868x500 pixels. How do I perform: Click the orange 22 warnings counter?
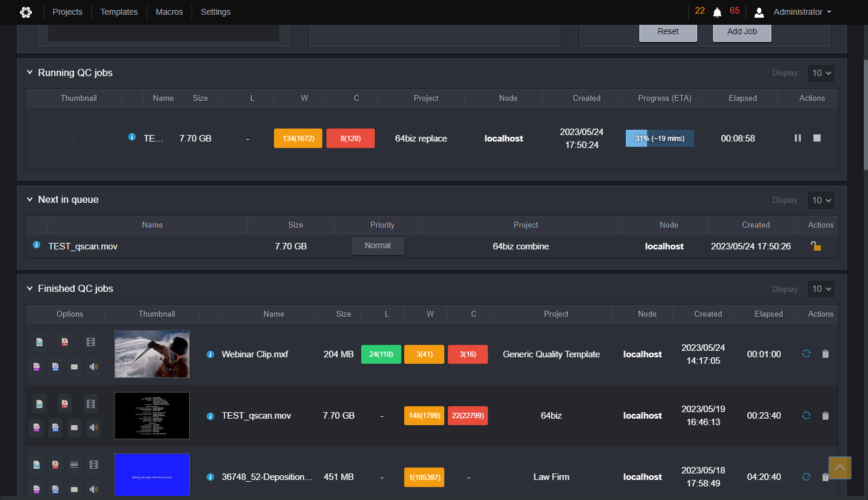700,11
